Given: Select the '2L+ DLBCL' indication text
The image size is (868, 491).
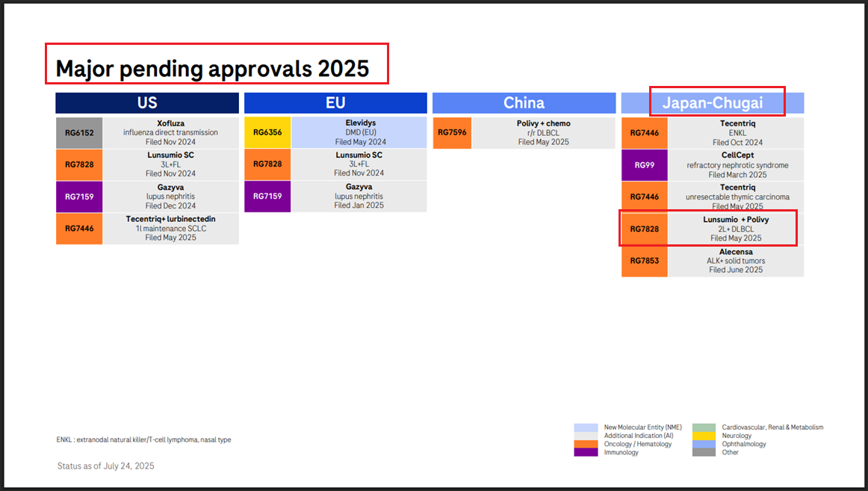Looking at the screenshot, I should [x=736, y=229].
